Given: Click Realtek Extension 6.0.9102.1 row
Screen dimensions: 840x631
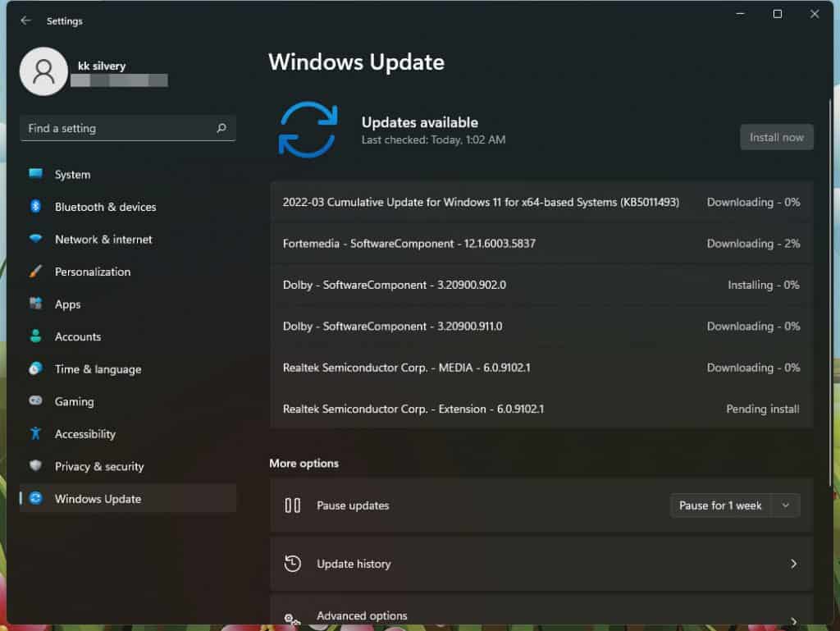Looking at the screenshot, I should click(541, 408).
